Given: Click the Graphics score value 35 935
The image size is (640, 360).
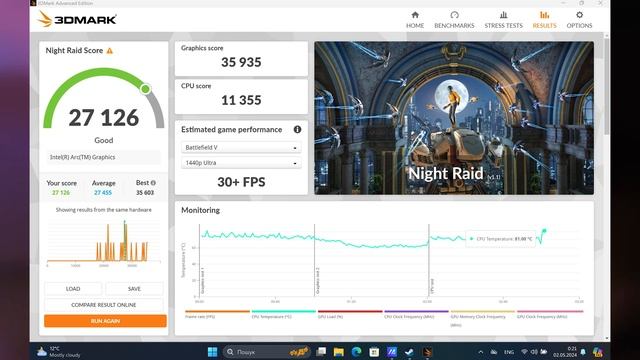Looking at the screenshot, I should pos(241,62).
